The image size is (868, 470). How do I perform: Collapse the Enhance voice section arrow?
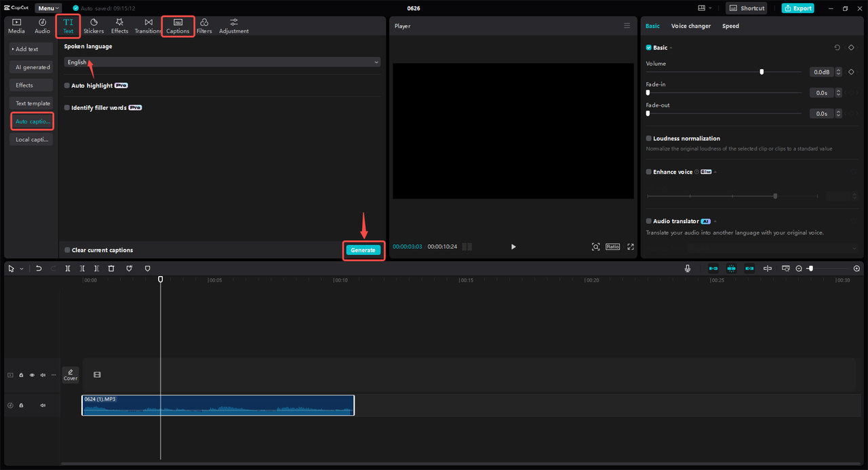pos(715,172)
